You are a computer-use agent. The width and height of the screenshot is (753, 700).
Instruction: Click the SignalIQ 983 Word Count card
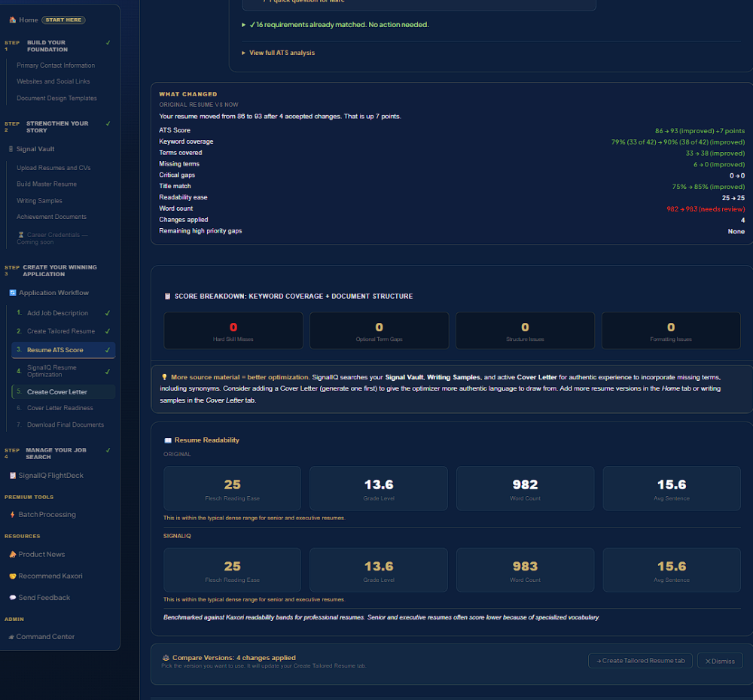coord(526,571)
